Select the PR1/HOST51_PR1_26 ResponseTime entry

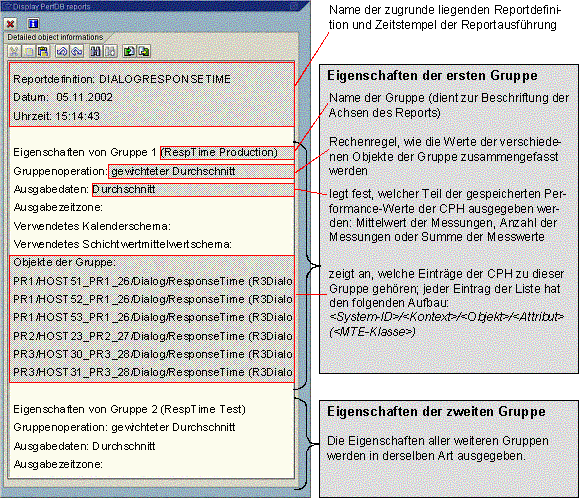point(152,281)
